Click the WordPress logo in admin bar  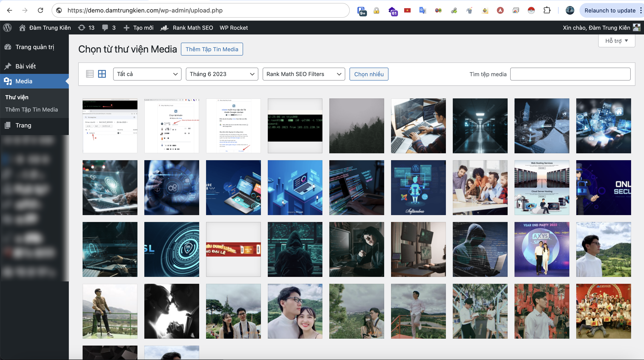coord(8,28)
